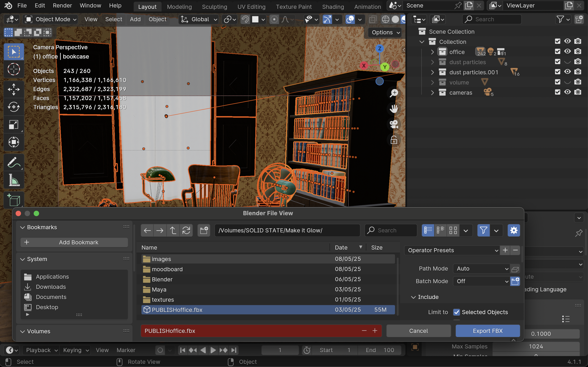Viewport: 588px width, 367px height.
Task: Open the Batch Mode dropdown
Action: pos(481,281)
